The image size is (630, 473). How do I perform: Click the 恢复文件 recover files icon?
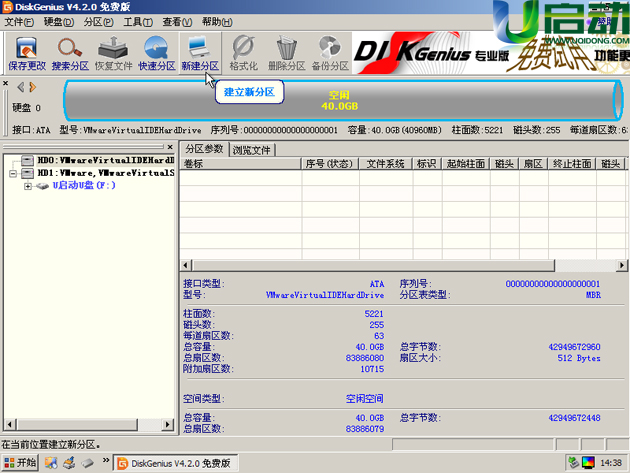(x=113, y=53)
